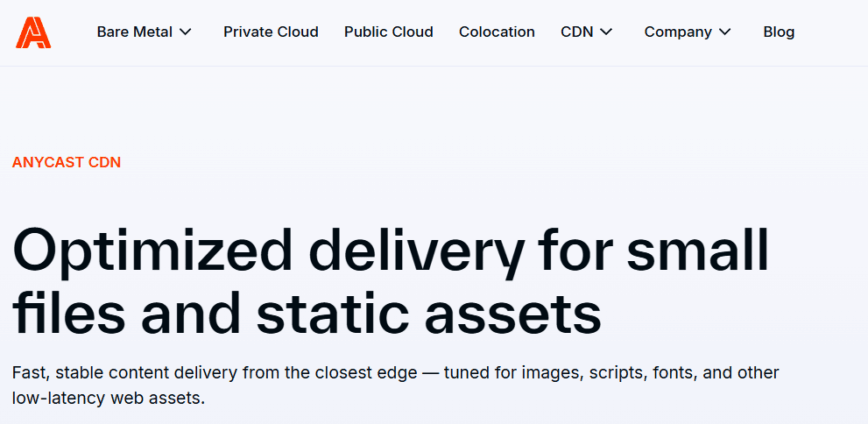The height and width of the screenshot is (424, 868).
Task: Go to the Private Cloud page
Action: coord(271,32)
